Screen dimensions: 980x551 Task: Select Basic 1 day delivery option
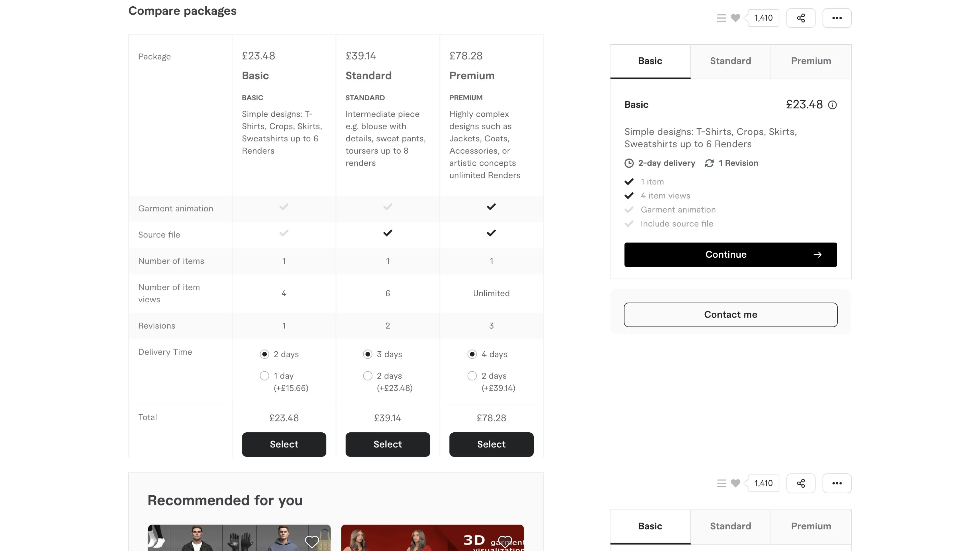pos(264,376)
